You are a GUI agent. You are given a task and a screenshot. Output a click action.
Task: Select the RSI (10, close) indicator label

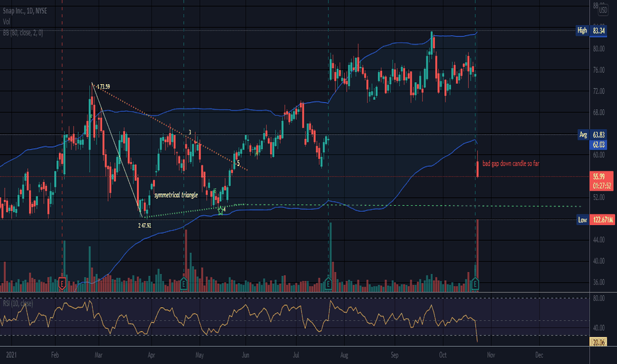click(x=18, y=303)
